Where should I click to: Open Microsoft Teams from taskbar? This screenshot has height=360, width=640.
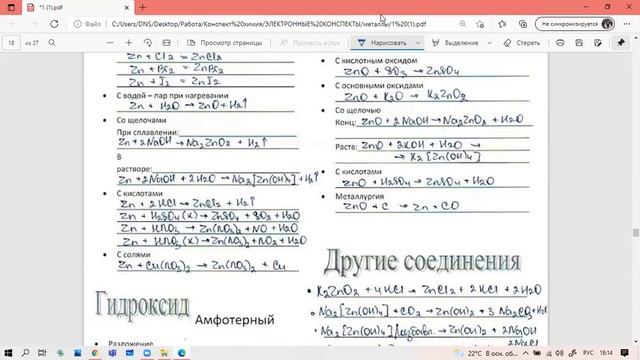(112, 353)
